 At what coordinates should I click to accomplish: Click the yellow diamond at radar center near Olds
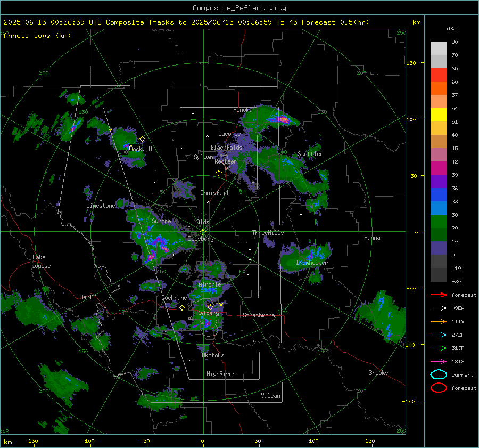203,232
